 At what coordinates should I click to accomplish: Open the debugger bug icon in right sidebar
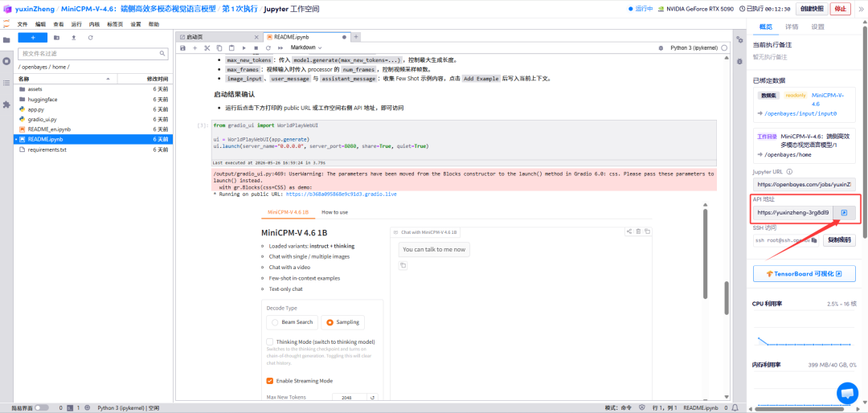pos(739,61)
